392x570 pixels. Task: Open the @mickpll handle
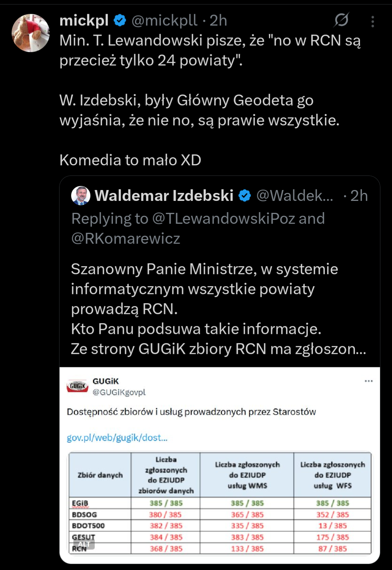tap(164, 20)
